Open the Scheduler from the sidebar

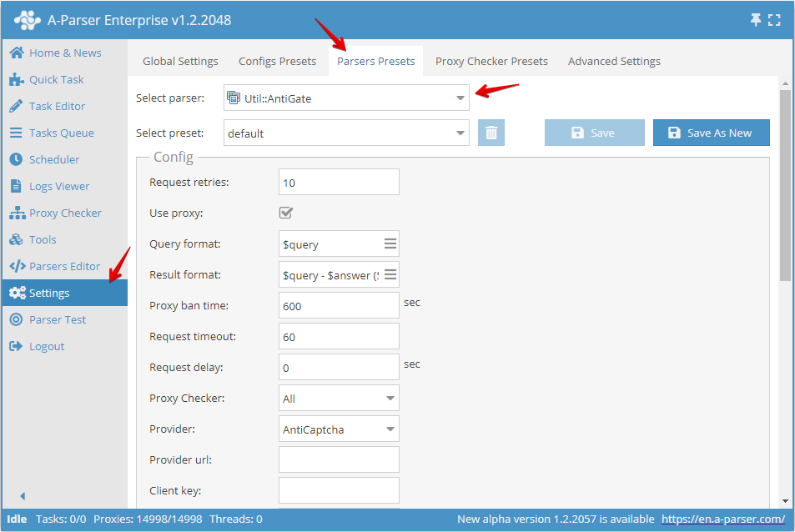point(54,159)
